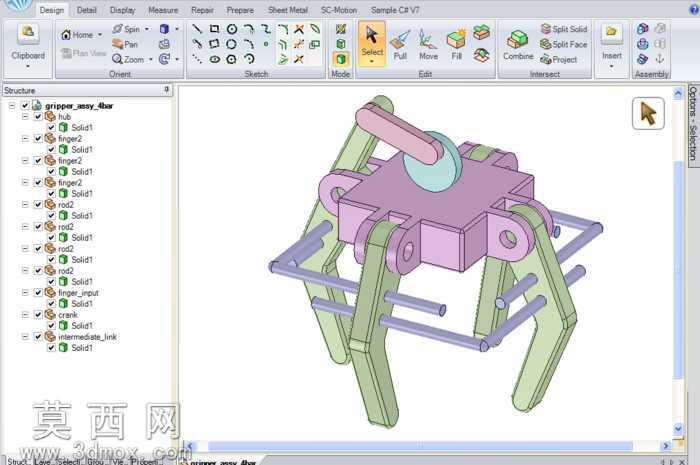
Task: Toggle the finger_input component checkbox
Action: click(x=38, y=293)
